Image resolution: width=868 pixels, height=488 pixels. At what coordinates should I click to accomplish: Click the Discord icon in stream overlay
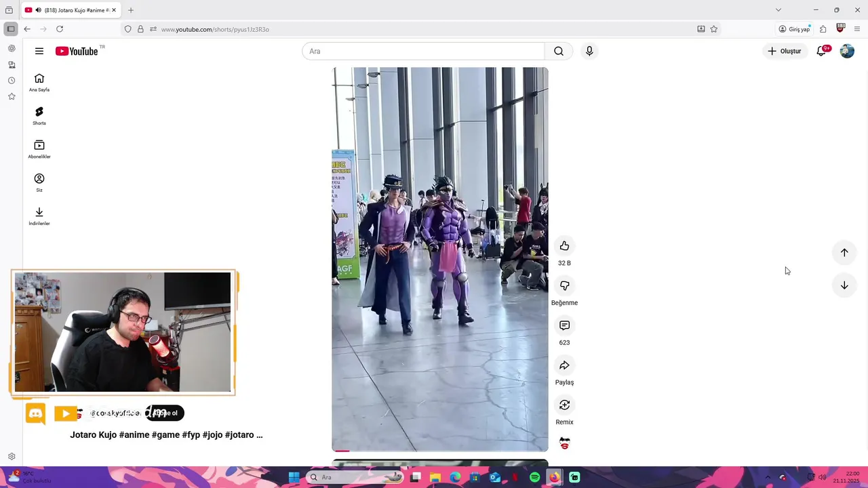[x=36, y=413]
